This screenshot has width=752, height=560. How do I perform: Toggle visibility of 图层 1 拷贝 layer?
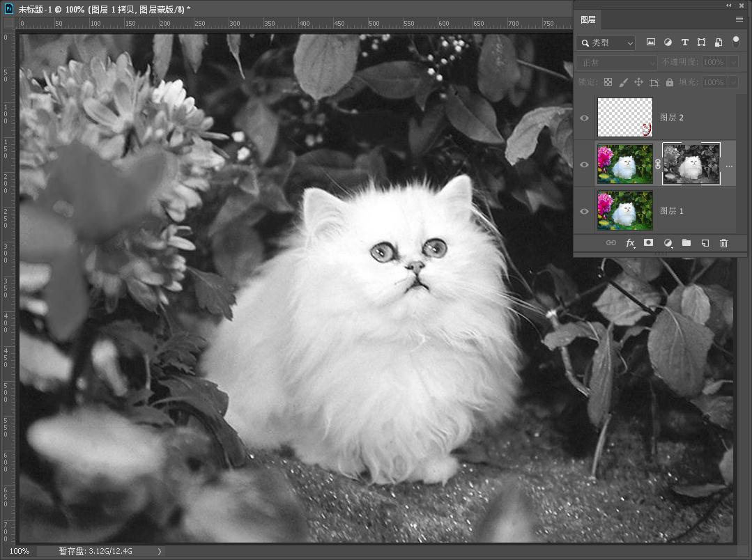(x=584, y=165)
